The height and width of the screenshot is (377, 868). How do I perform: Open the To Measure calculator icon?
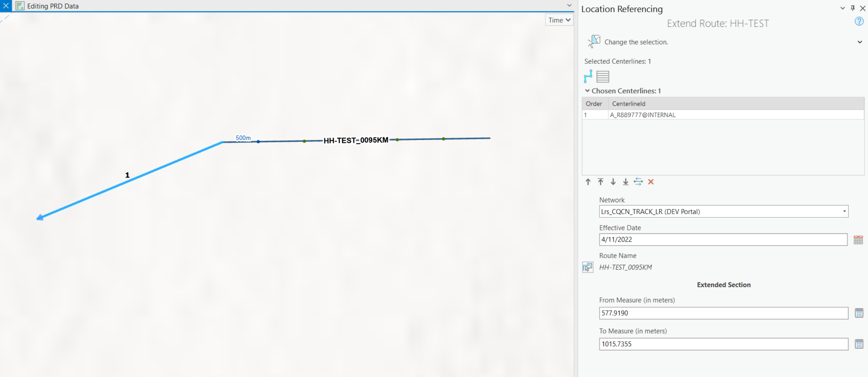[x=859, y=344]
